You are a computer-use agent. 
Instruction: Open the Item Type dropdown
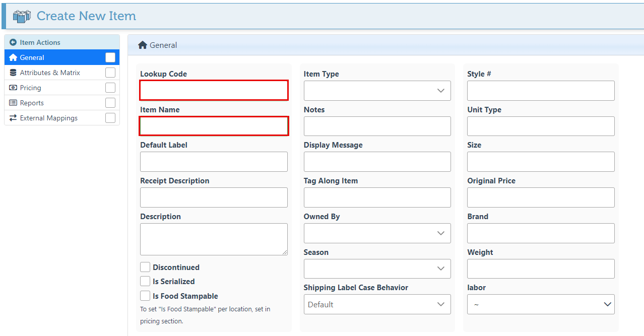377,91
